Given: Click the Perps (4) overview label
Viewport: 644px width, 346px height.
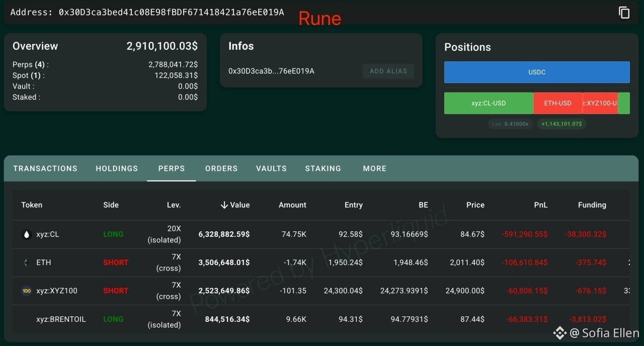Looking at the screenshot, I should pyautogui.click(x=31, y=64).
